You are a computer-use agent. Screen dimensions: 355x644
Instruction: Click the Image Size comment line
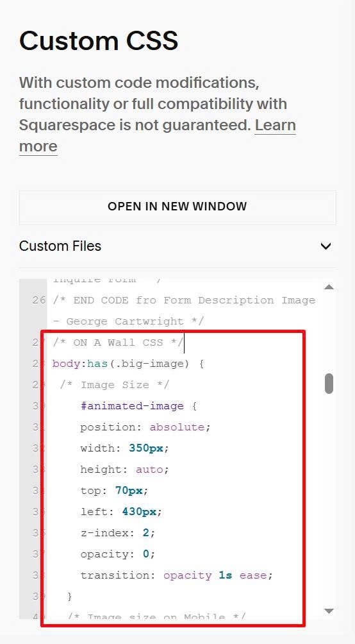[x=115, y=386]
